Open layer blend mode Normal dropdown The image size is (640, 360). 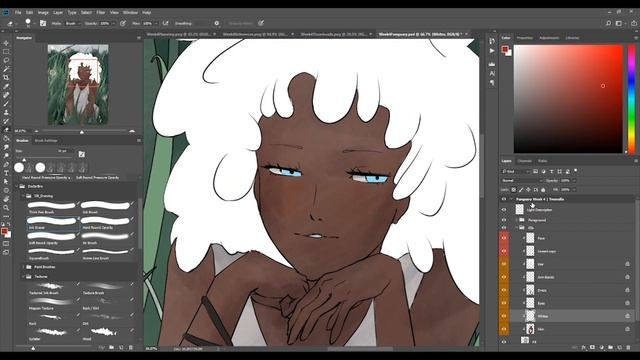point(521,180)
